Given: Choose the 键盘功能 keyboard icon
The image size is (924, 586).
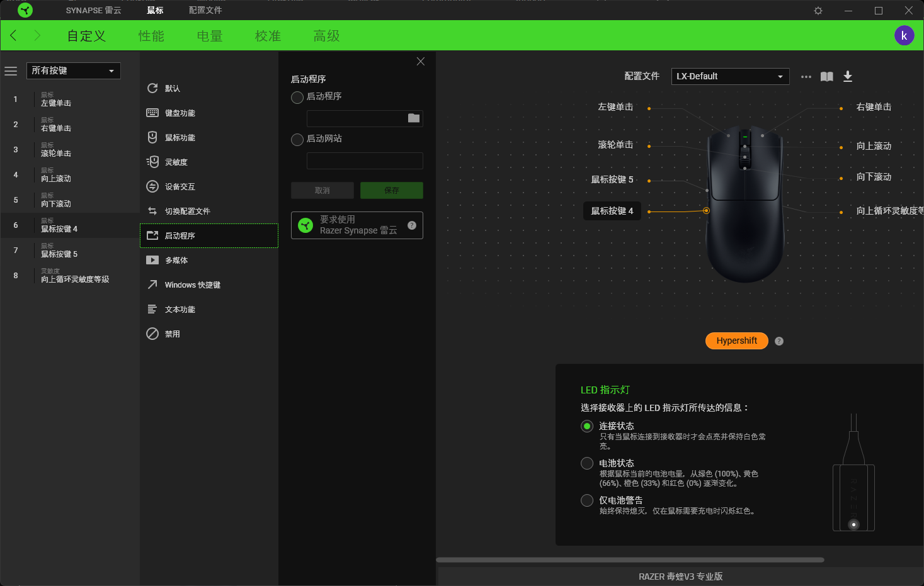Looking at the screenshot, I should pos(152,113).
